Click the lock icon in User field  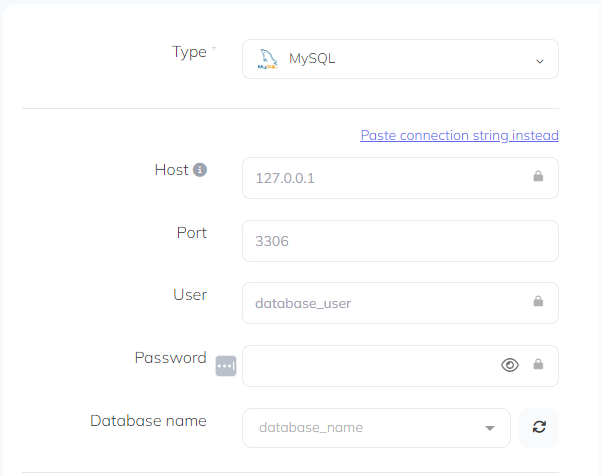pyautogui.click(x=538, y=302)
